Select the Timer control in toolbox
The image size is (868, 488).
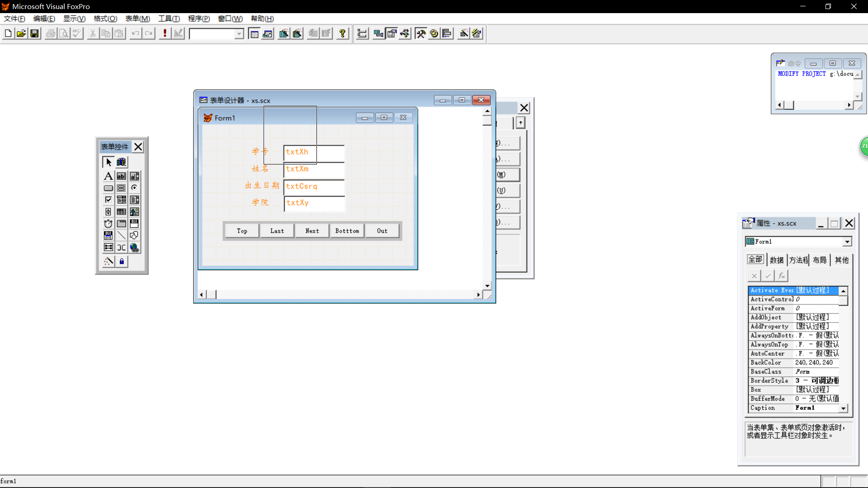tap(108, 224)
